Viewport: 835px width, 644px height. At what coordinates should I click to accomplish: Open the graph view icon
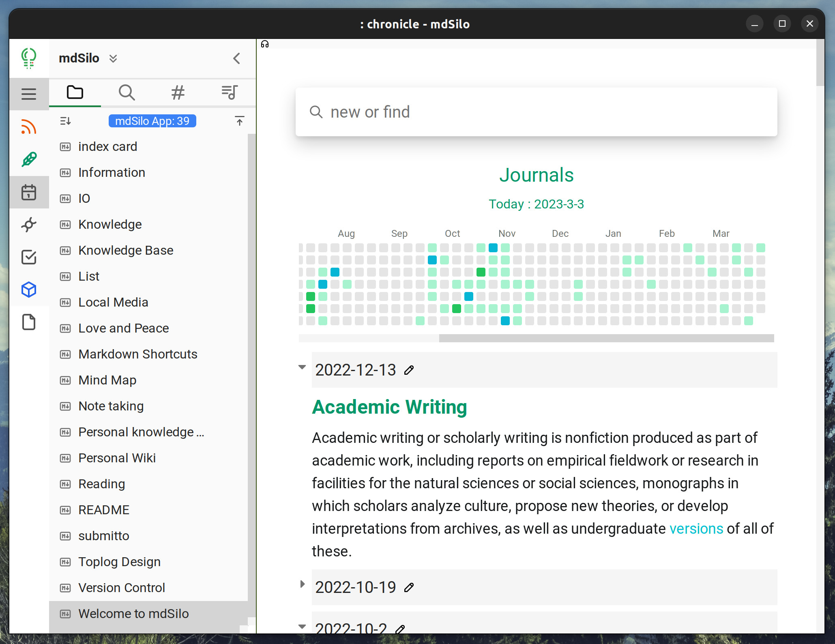tap(29, 224)
